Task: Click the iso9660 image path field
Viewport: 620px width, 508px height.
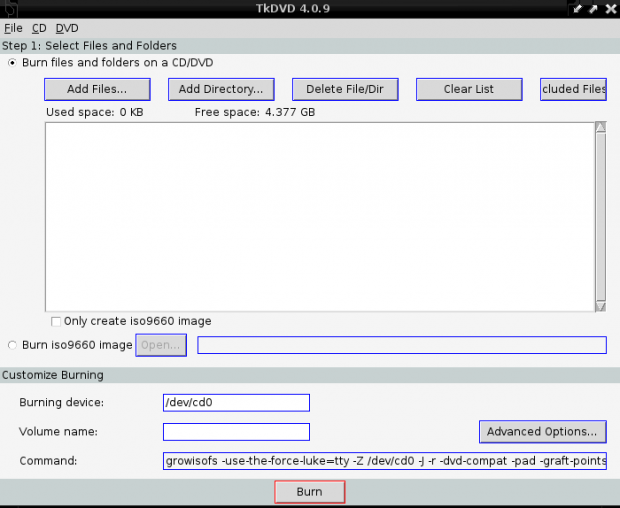Action: coord(402,345)
